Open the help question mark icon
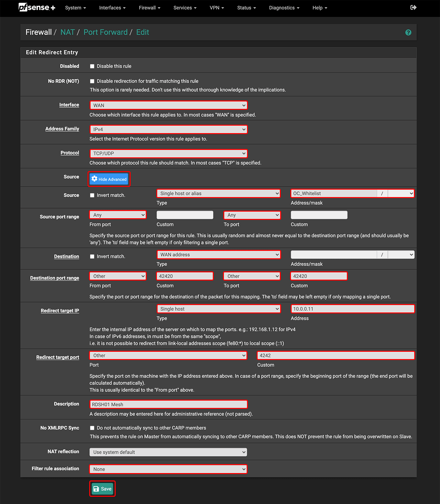Image resolution: width=440 pixels, height=504 pixels. 408,32
